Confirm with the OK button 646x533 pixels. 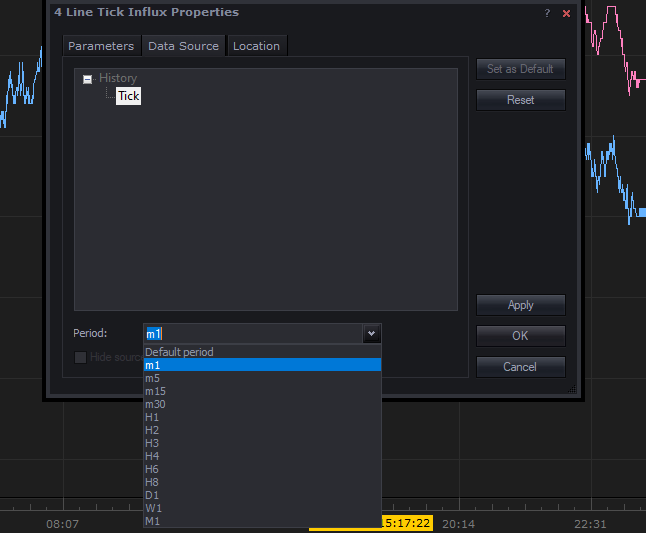[521, 336]
